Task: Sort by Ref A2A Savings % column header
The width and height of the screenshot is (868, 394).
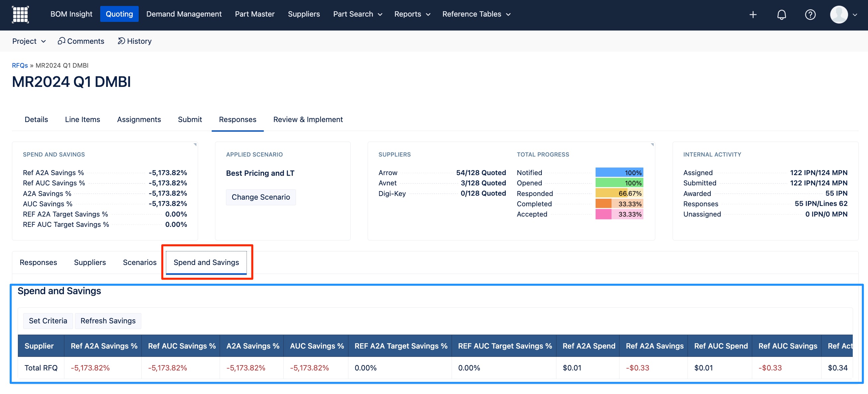Action: (x=103, y=346)
